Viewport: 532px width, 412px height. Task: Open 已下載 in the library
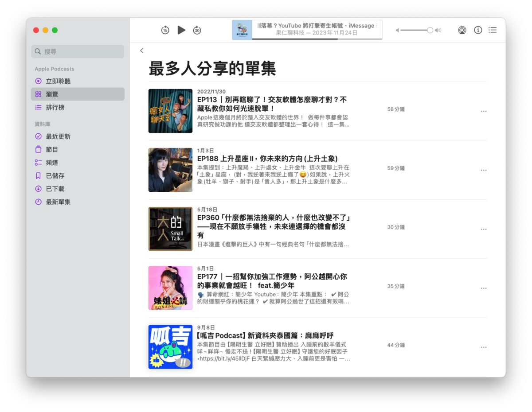tap(78, 189)
